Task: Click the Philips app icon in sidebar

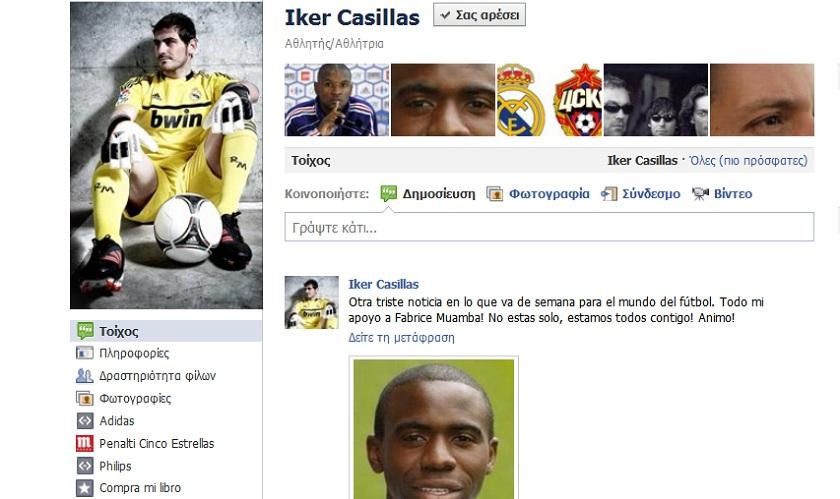Action: tap(85, 466)
